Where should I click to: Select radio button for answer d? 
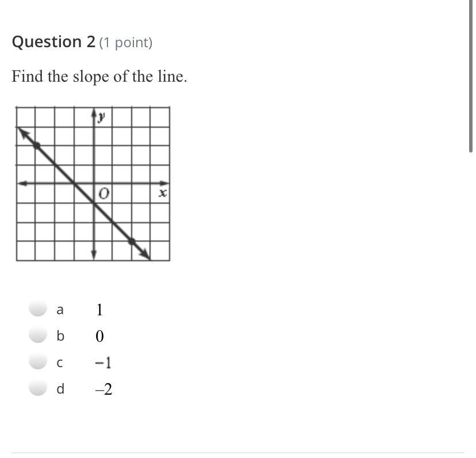tap(38, 388)
